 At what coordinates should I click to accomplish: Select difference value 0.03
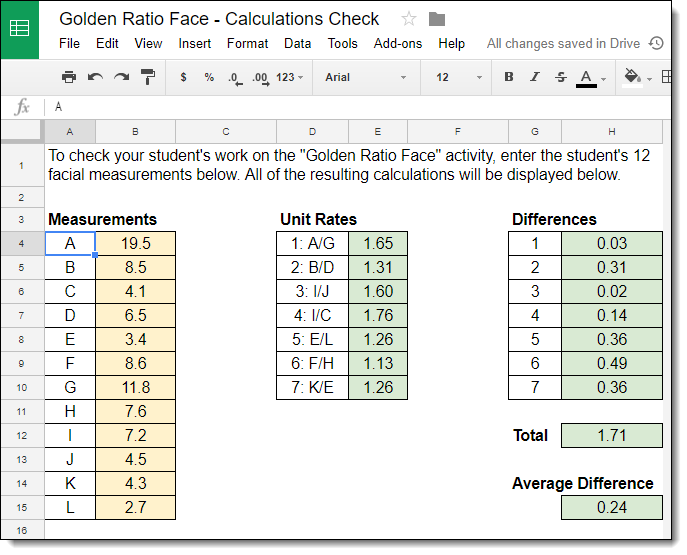612,243
